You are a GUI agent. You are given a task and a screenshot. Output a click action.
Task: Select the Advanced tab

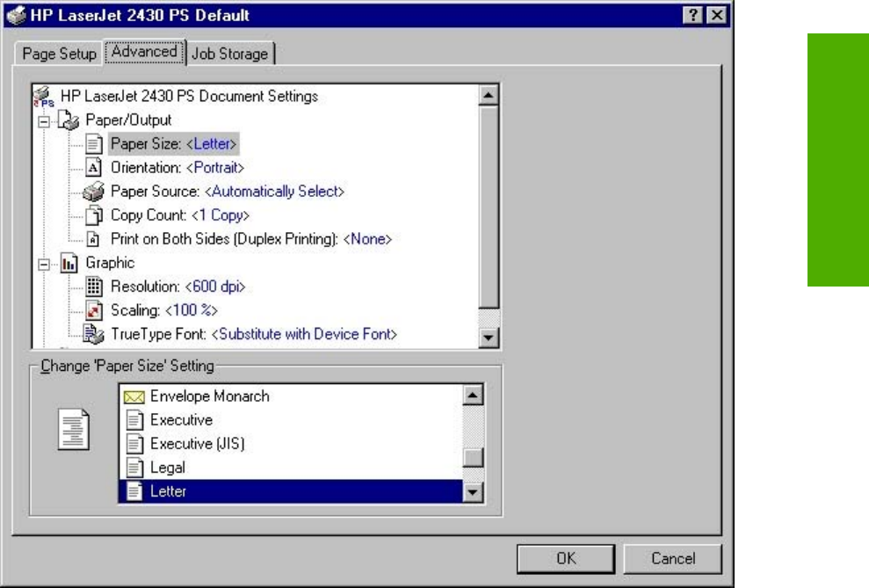[x=144, y=52]
